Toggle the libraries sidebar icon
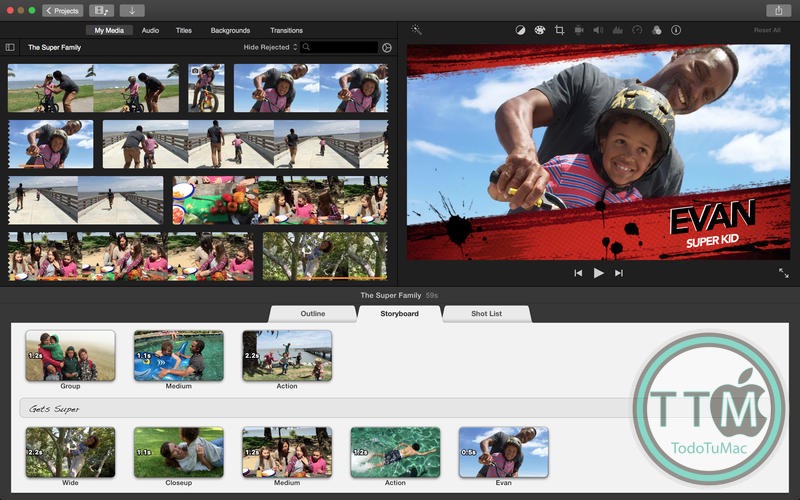 pyautogui.click(x=10, y=47)
